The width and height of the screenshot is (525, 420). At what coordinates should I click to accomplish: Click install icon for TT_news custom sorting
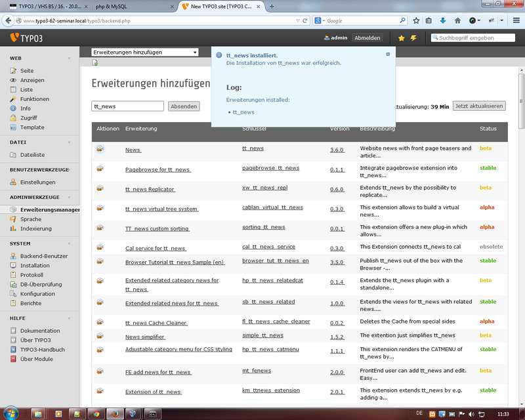[x=100, y=228]
